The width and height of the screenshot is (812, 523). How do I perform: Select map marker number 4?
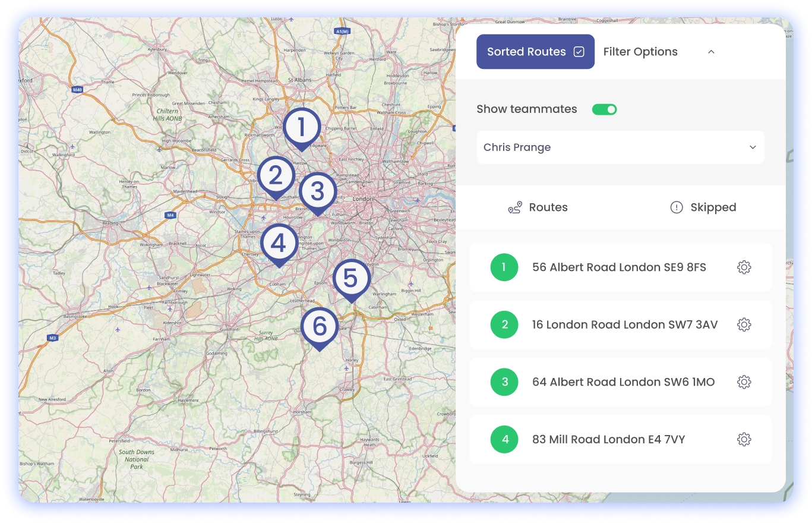pos(279,245)
